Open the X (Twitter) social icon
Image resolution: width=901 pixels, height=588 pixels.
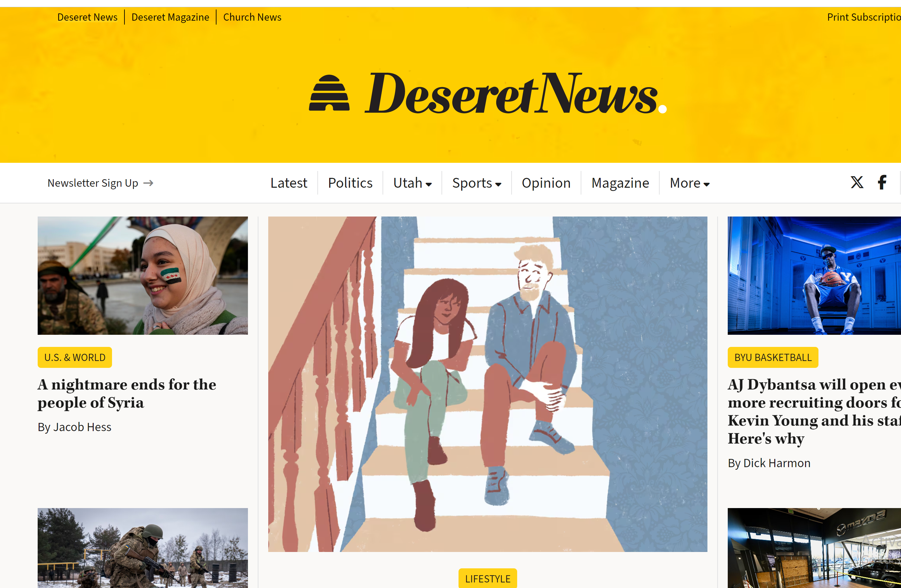857,182
